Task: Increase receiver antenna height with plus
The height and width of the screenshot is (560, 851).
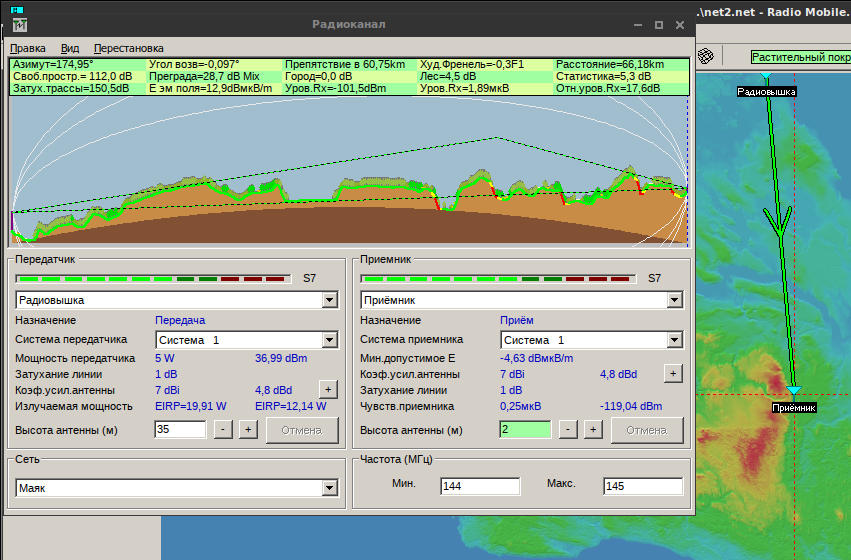Action: pyautogui.click(x=593, y=429)
